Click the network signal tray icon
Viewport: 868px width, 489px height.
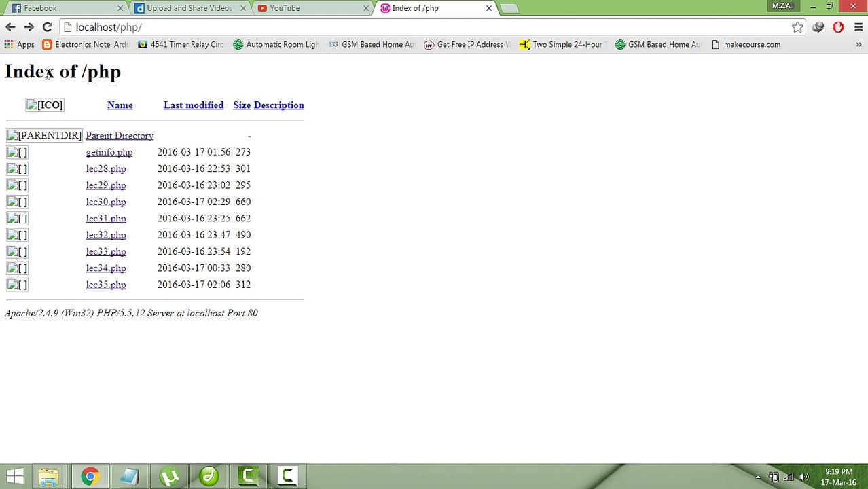pyautogui.click(x=789, y=477)
